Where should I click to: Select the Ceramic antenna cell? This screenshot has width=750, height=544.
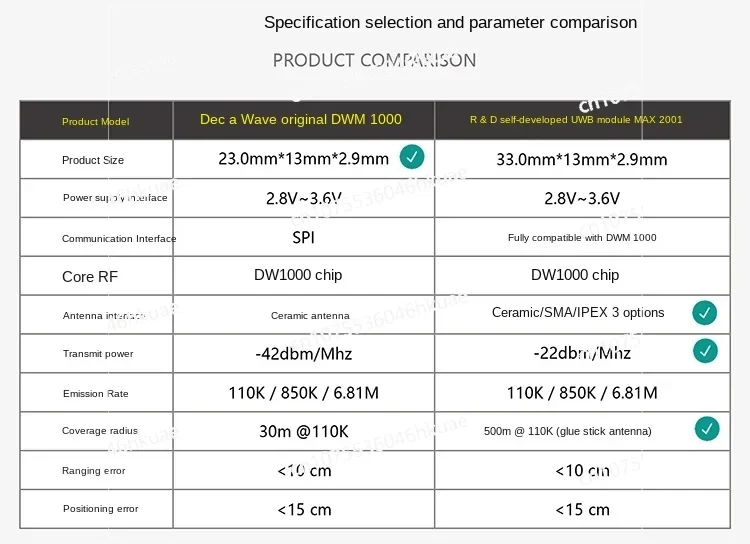point(310,316)
